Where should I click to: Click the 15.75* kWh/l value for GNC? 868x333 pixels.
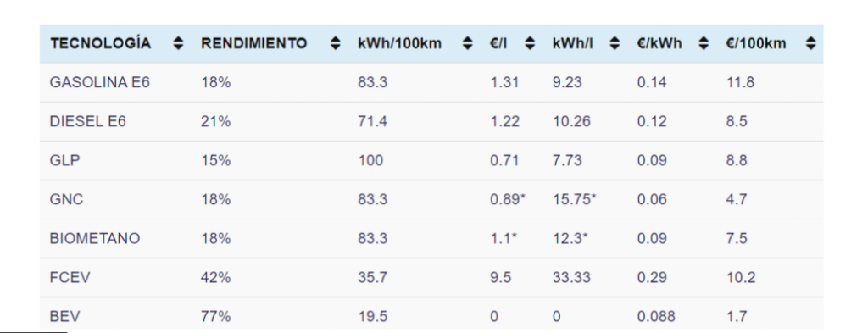point(575,199)
